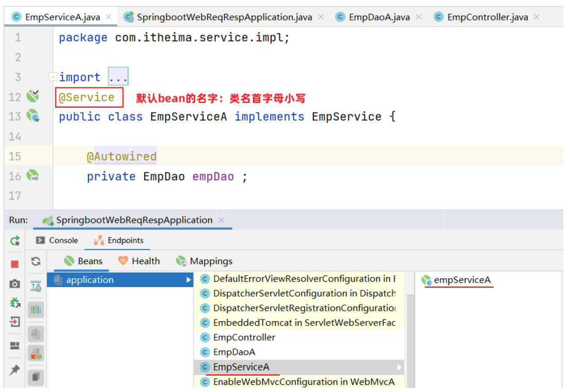Screen dimensions: 567x392
Task: Rerun the application with the green rerun icon
Action: pos(15,240)
